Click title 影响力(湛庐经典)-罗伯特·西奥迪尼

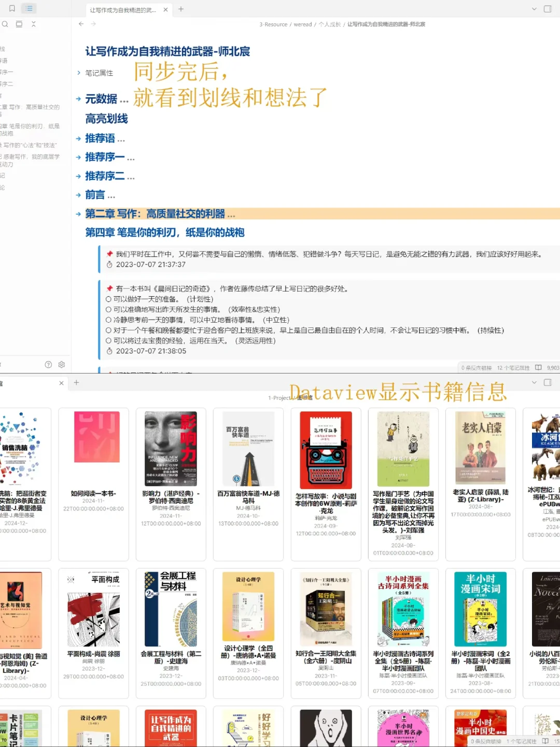coord(171,497)
